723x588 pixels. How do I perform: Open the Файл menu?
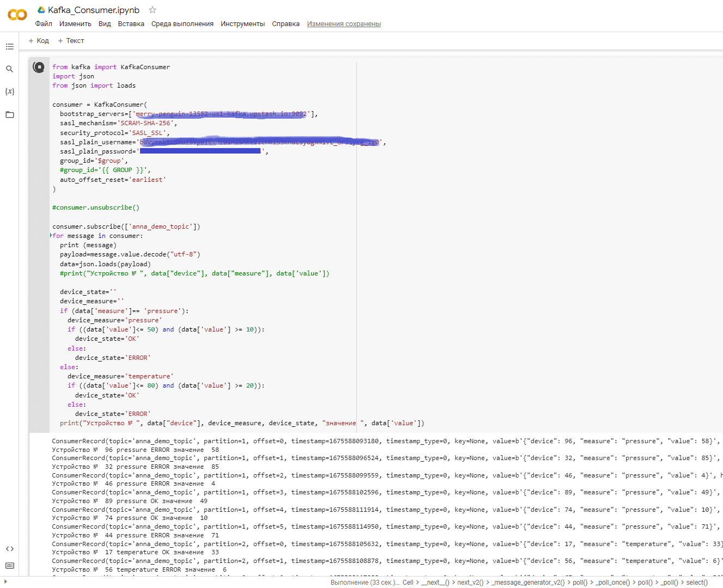(44, 24)
